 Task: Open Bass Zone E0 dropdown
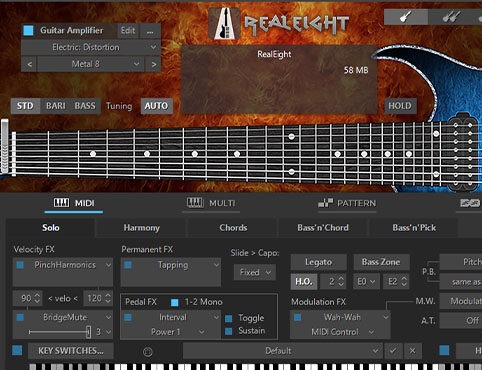click(x=366, y=282)
